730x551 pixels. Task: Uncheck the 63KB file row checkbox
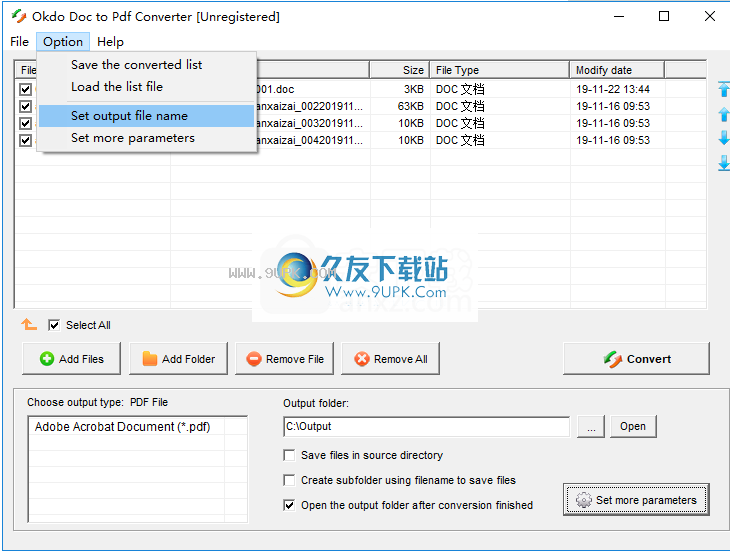pyautogui.click(x=26, y=106)
